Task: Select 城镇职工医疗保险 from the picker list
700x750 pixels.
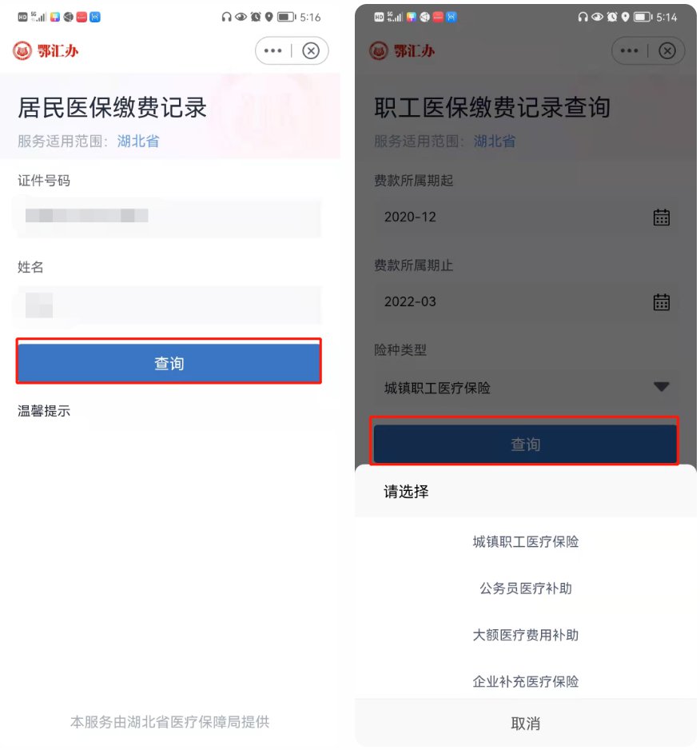Action: (526, 542)
